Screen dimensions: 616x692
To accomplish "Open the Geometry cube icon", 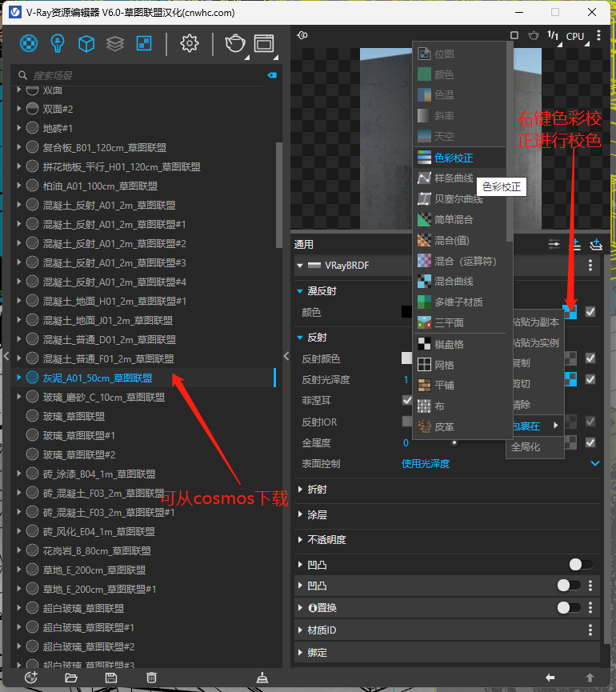I will (x=86, y=43).
